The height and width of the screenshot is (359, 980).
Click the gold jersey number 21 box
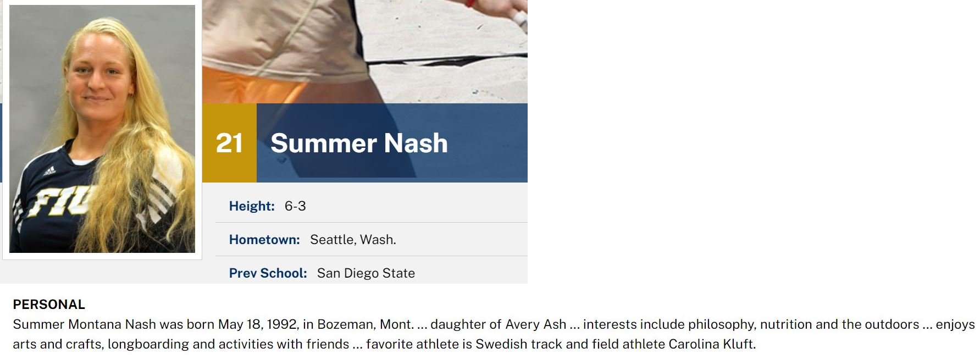[x=229, y=143]
